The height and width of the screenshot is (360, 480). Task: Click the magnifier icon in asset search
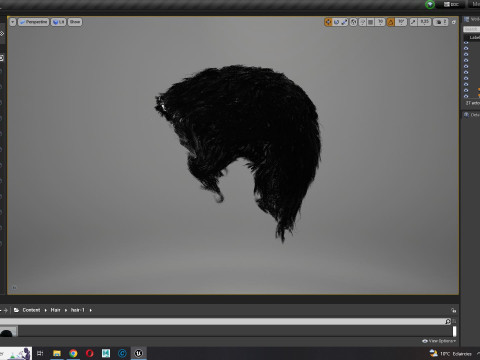point(448,321)
